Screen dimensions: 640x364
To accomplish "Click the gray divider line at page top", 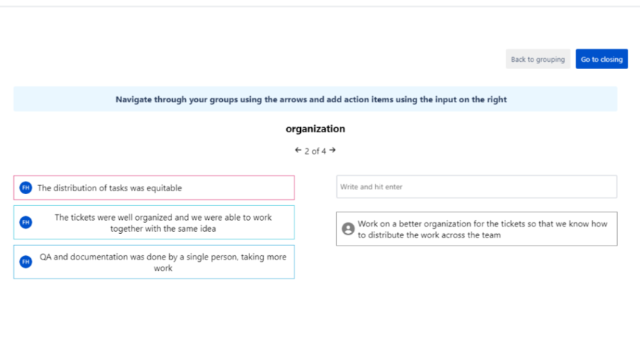I will tap(320, 7).
